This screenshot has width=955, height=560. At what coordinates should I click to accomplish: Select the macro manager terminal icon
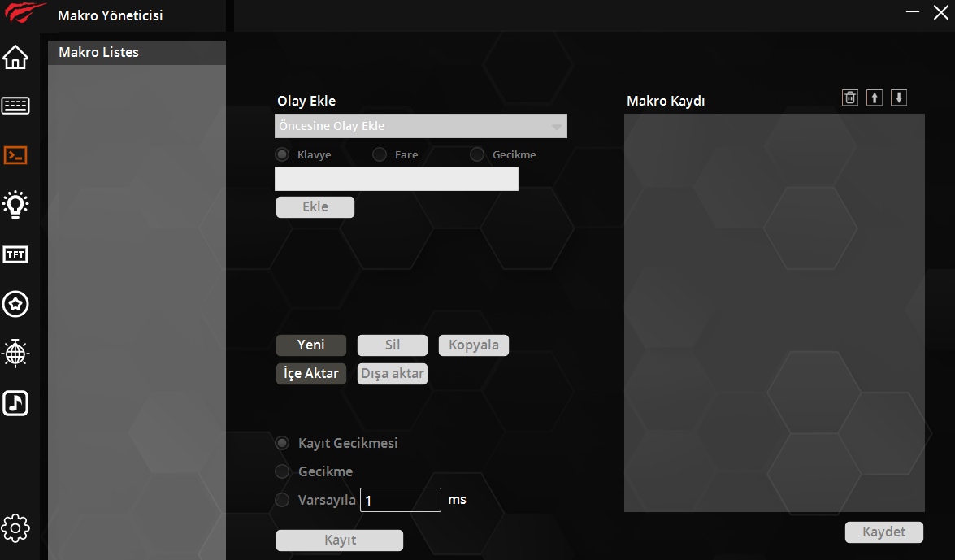click(x=15, y=155)
